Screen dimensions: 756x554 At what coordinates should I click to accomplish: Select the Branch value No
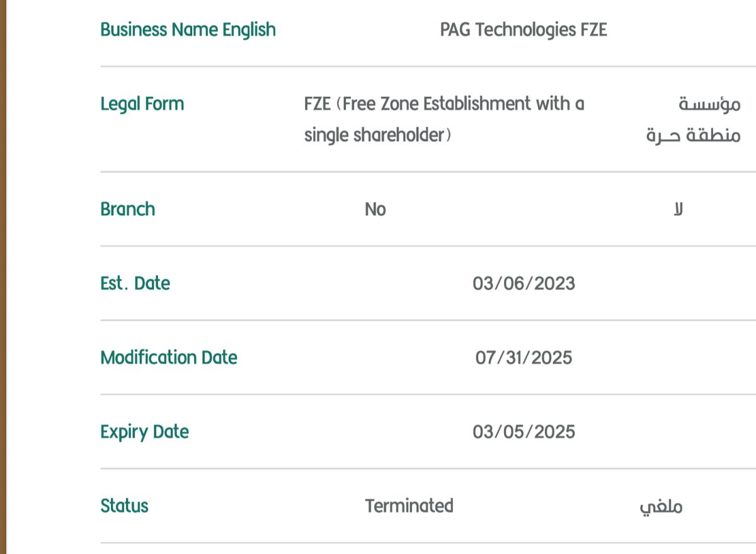point(375,209)
